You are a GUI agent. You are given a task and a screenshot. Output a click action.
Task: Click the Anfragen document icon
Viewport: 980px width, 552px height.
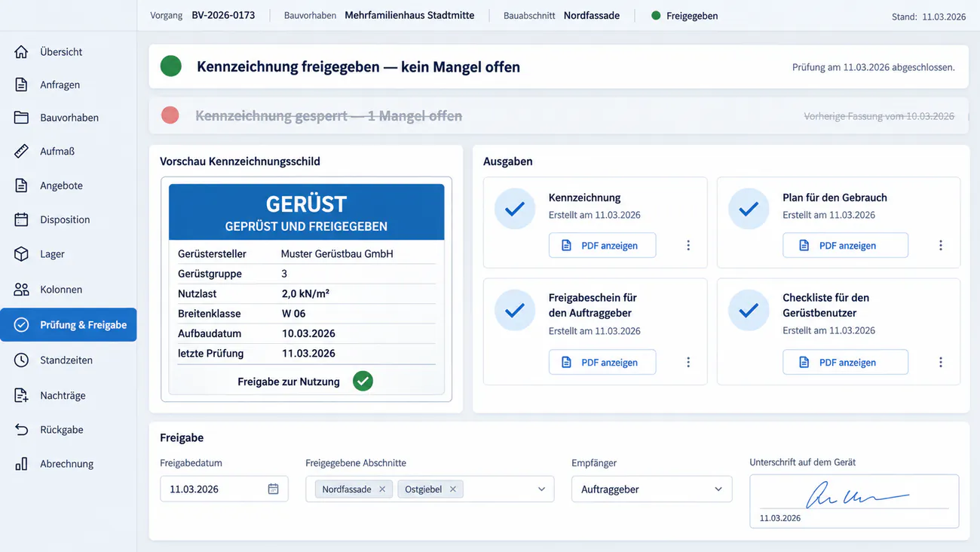click(x=21, y=84)
